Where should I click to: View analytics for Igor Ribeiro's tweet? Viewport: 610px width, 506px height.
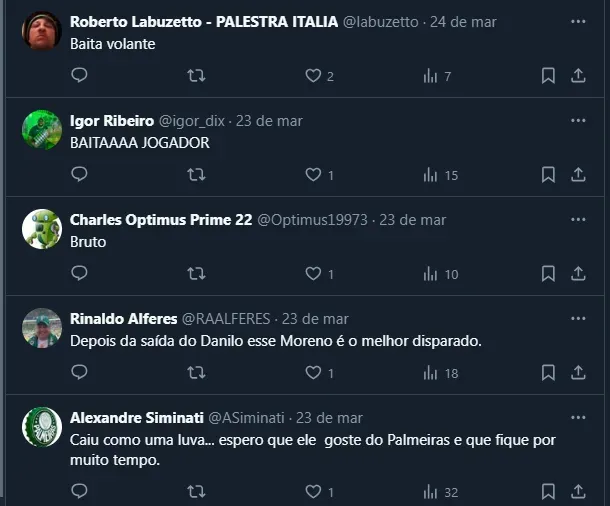click(x=431, y=175)
